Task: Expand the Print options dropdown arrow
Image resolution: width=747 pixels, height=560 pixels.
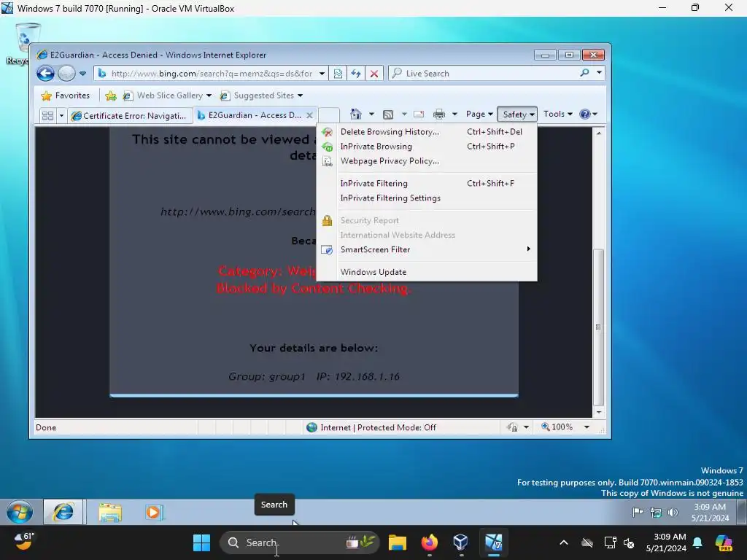Action: (454, 114)
